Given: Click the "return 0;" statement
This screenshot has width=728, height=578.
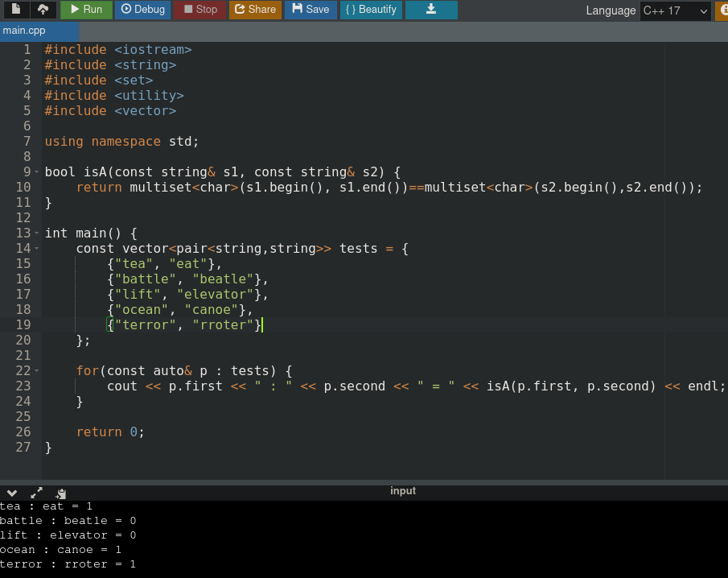Looking at the screenshot, I should click(x=110, y=432).
